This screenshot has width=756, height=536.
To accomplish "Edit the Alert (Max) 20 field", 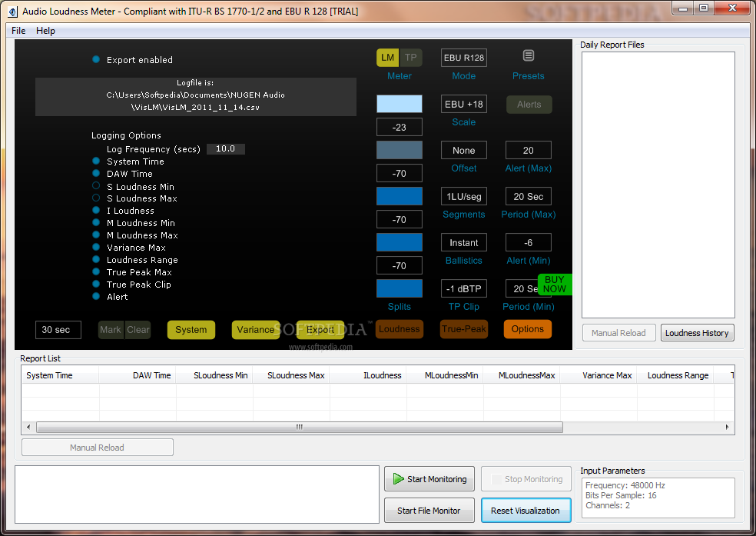I will [529, 150].
